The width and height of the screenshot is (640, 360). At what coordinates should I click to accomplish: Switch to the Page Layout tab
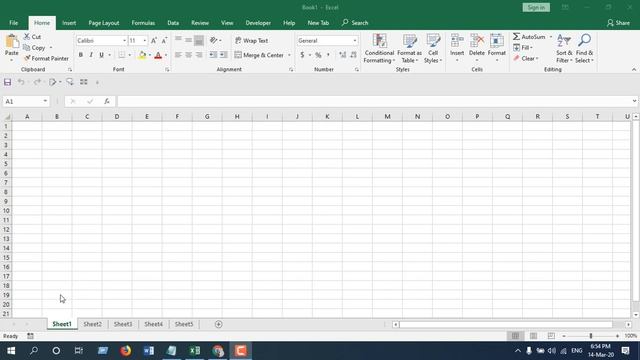coord(104,23)
